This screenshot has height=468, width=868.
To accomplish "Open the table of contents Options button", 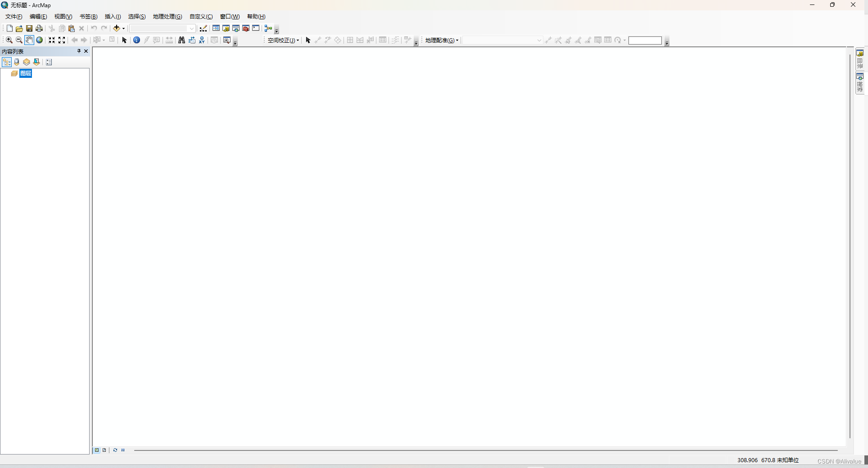I will click(x=49, y=62).
